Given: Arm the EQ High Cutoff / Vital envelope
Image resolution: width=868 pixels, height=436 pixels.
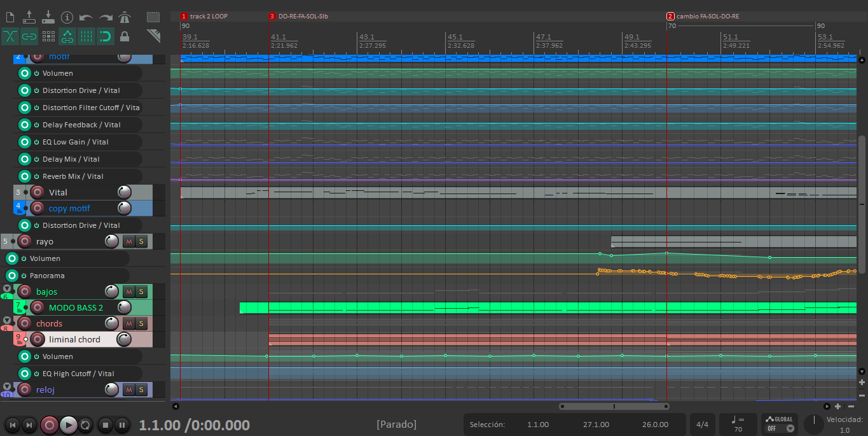Looking at the screenshot, I should click(25, 374).
